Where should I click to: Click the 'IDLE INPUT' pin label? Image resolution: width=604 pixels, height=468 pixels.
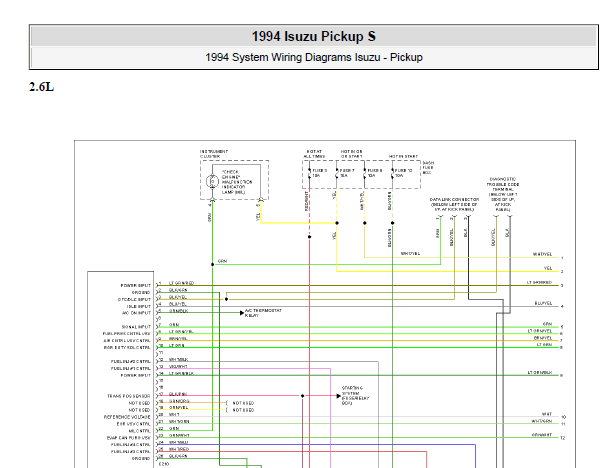[139, 306]
